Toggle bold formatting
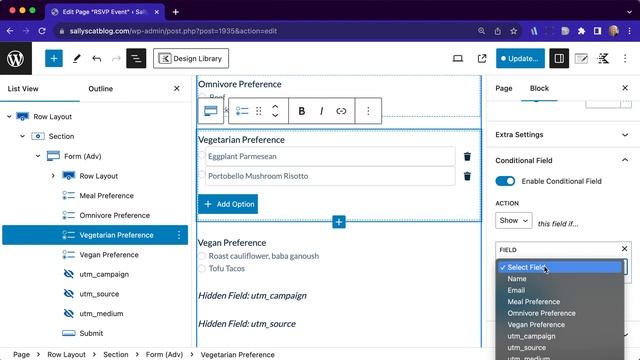The width and height of the screenshot is (640, 360). pos(302,111)
